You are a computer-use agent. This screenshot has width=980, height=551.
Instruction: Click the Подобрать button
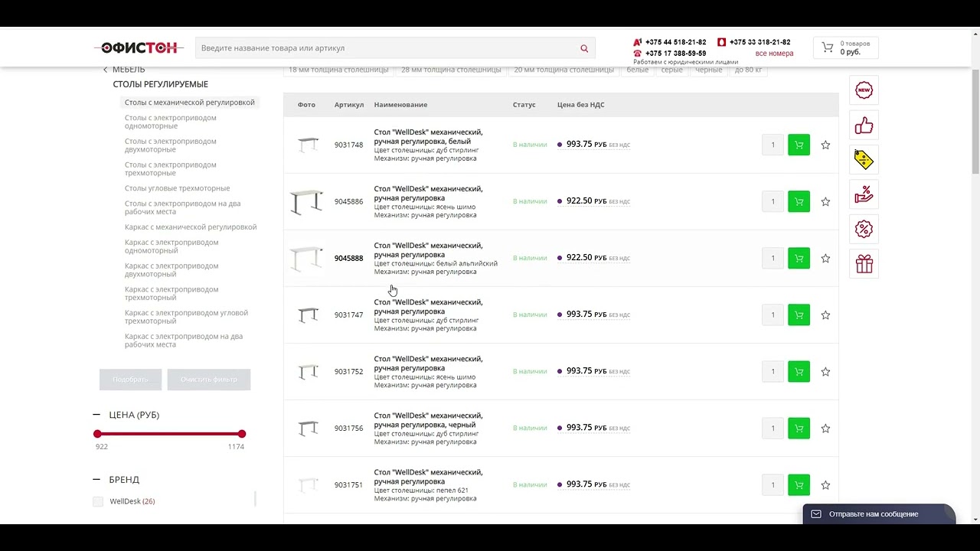tap(130, 380)
